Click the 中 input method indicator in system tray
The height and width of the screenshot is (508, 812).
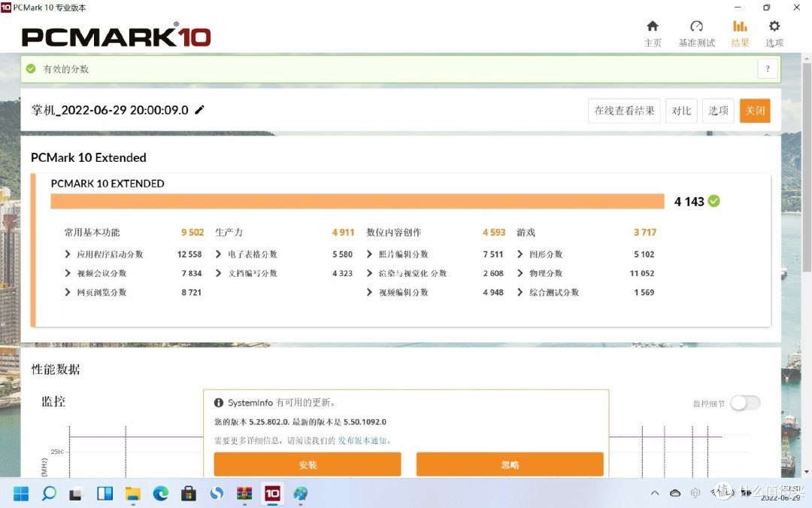pos(695,492)
